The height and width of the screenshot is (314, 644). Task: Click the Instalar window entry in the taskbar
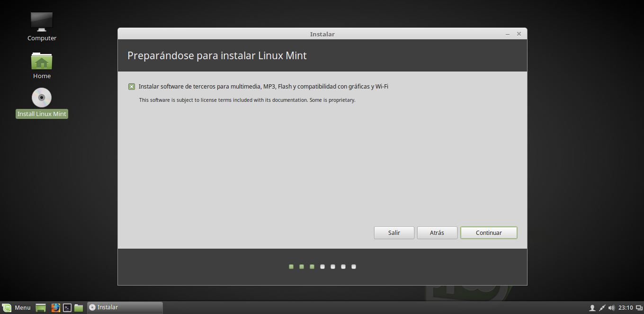coord(125,308)
